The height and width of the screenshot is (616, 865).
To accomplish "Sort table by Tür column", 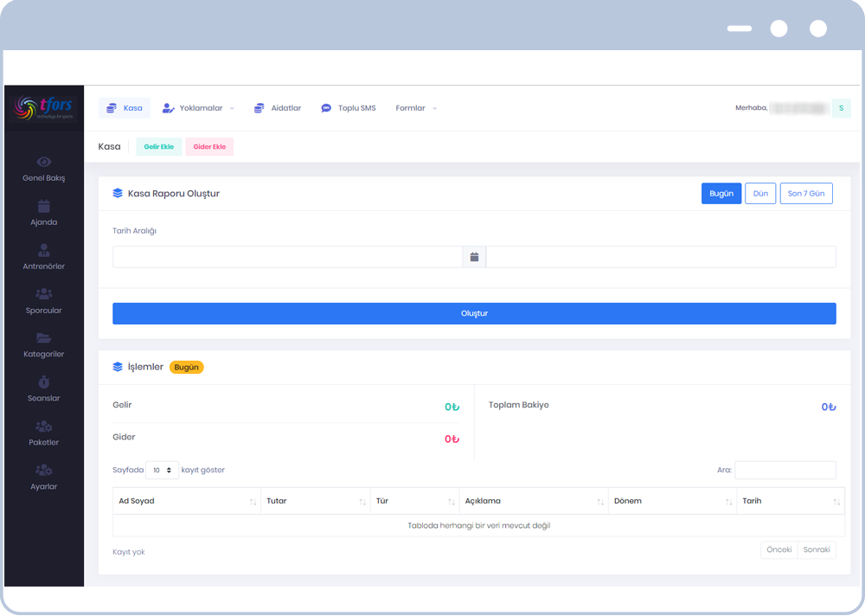I will pos(414,501).
